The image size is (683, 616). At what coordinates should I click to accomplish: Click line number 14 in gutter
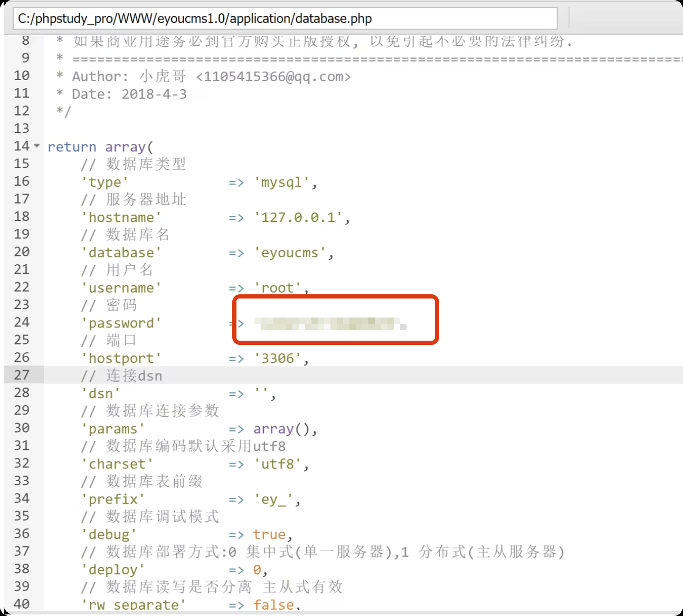[22, 146]
